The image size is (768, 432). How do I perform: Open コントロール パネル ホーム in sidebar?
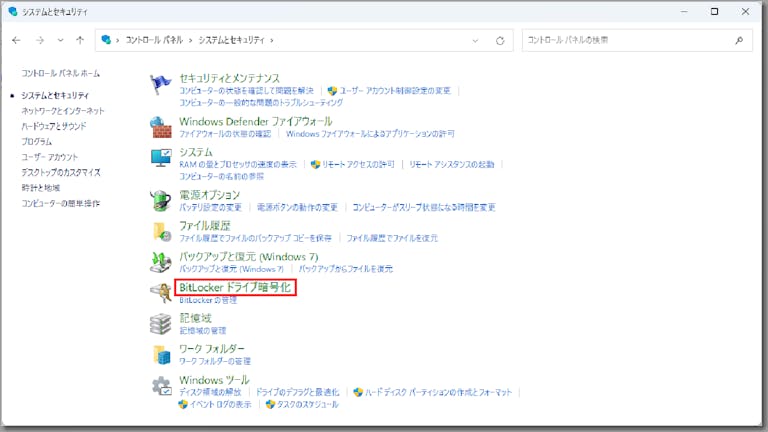tap(60, 73)
